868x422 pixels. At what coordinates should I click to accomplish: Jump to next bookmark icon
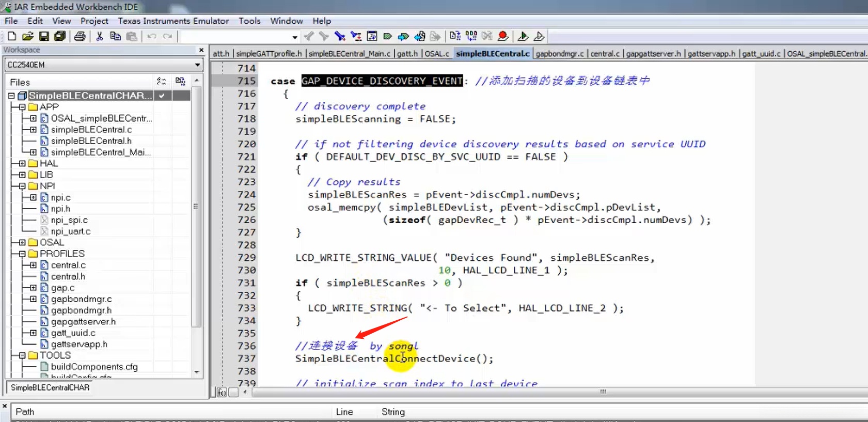click(403, 36)
